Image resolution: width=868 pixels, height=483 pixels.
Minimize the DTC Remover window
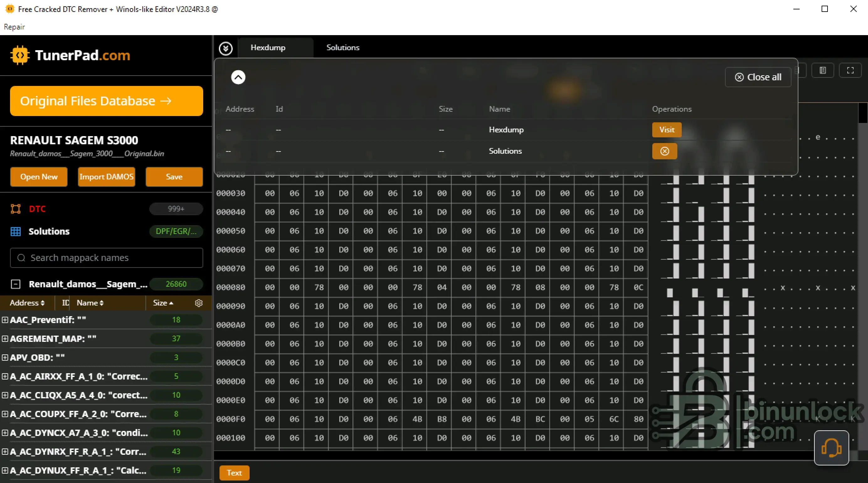pos(797,9)
